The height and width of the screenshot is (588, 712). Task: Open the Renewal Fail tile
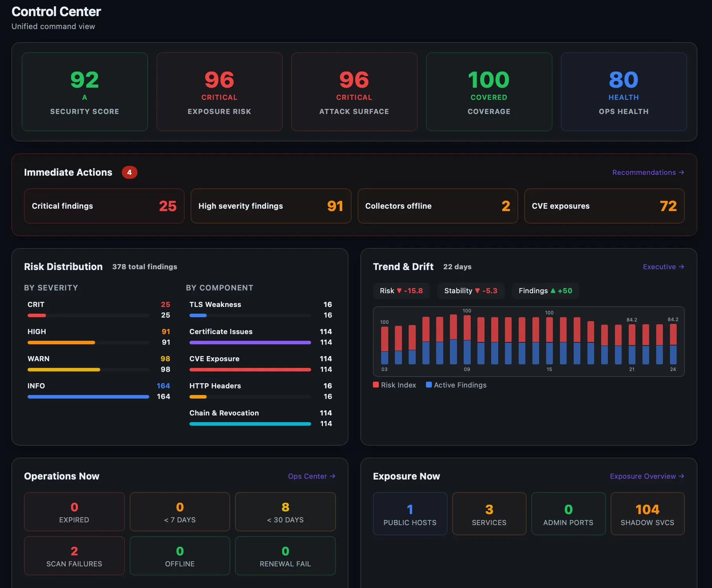[x=285, y=556]
